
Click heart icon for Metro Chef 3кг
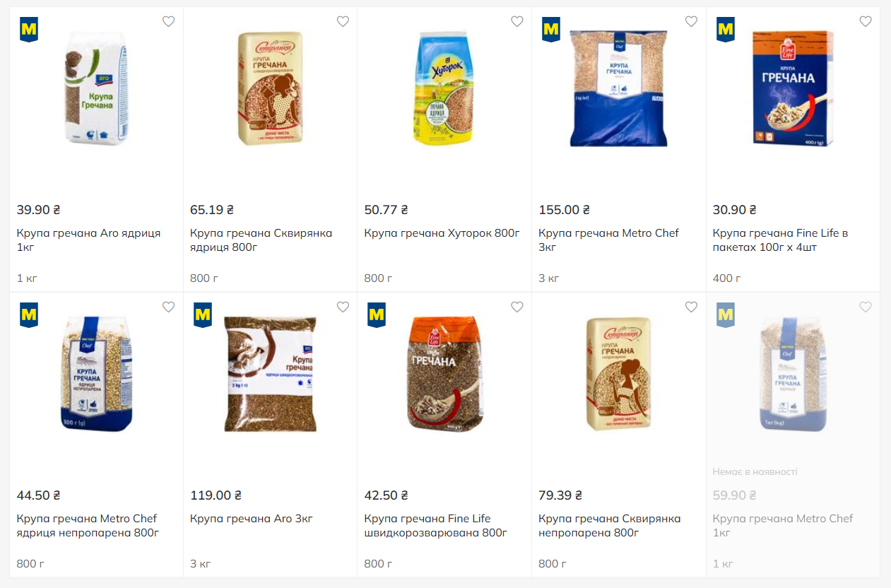click(691, 21)
